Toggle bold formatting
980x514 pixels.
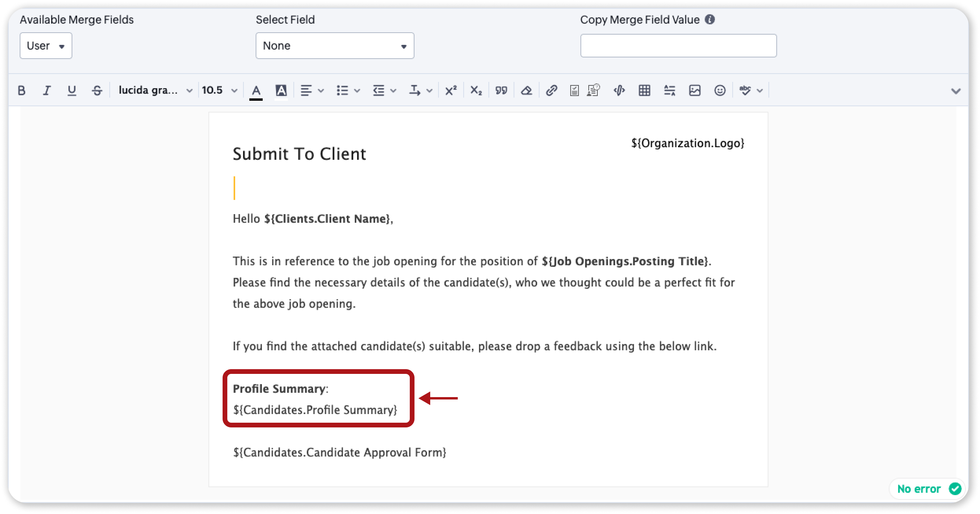(22, 91)
